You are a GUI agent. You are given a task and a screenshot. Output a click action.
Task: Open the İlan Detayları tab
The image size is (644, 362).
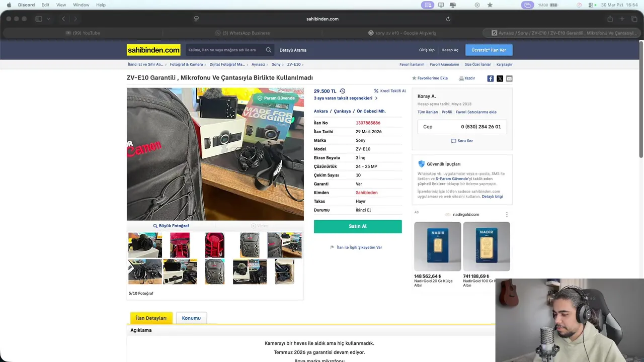pos(151,318)
